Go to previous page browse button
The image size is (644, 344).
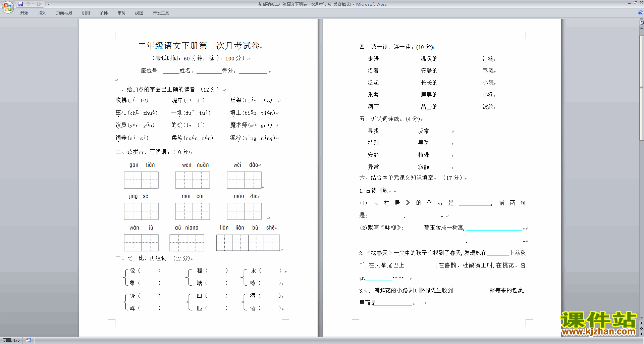point(641,323)
